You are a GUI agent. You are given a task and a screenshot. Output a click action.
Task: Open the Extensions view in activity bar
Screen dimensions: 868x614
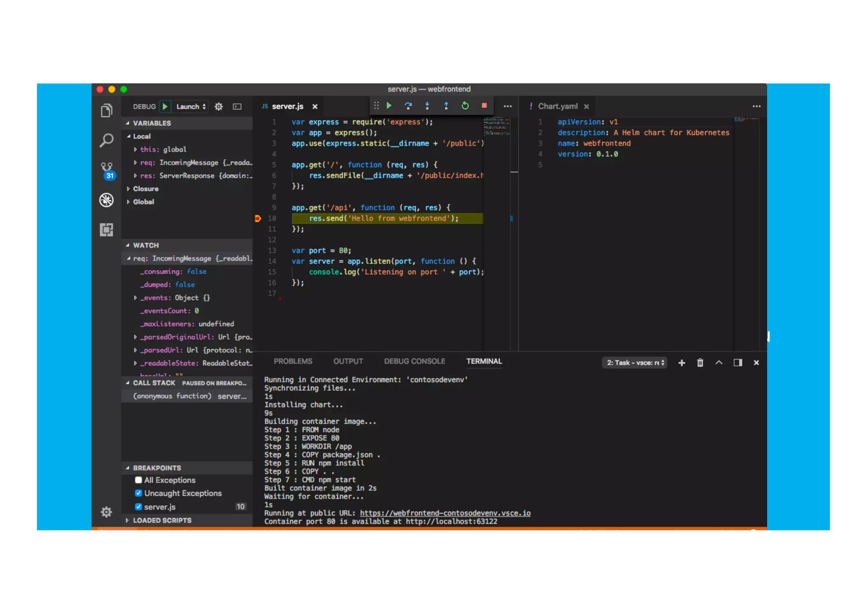(x=106, y=229)
